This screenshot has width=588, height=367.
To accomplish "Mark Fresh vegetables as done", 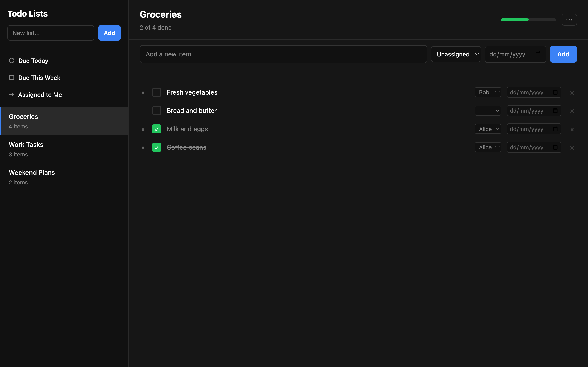I will coord(157,92).
